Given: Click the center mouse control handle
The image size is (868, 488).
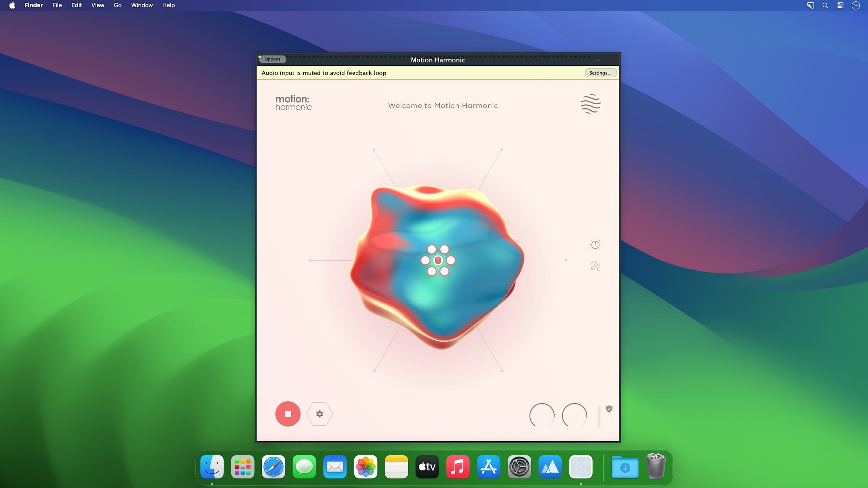Looking at the screenshot, I should tap(438, 260).
